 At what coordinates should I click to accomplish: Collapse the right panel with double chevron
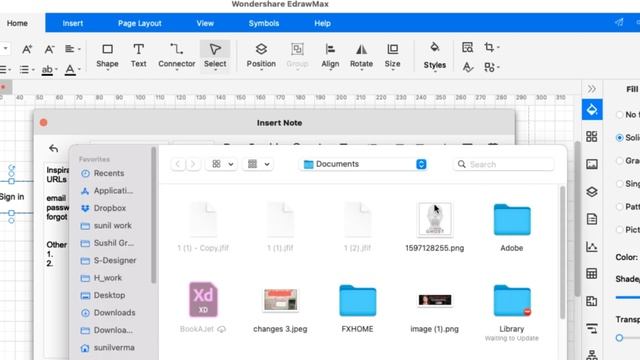(x=592, y=89)
